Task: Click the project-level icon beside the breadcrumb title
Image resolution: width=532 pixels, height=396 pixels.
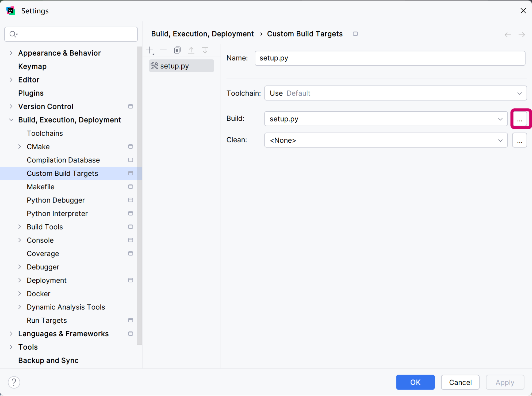Action: (355, 34)
